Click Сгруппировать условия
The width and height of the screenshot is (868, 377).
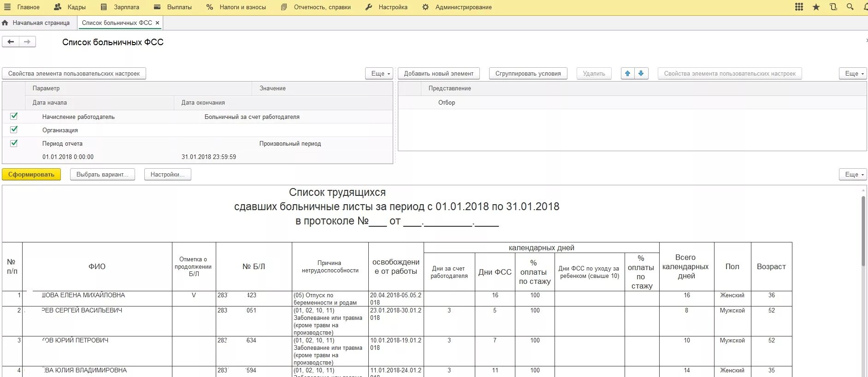click(528, 73)
